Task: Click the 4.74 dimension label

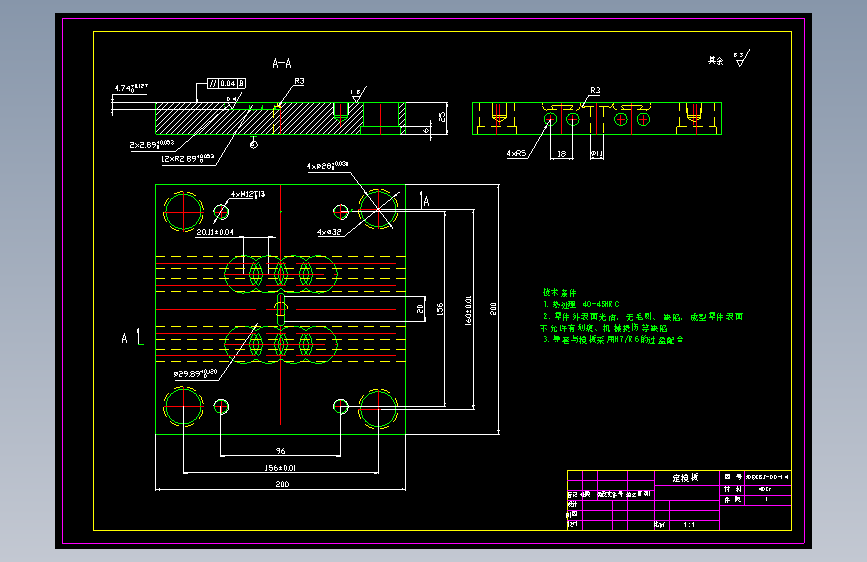Action: click(x=131, y=88)
